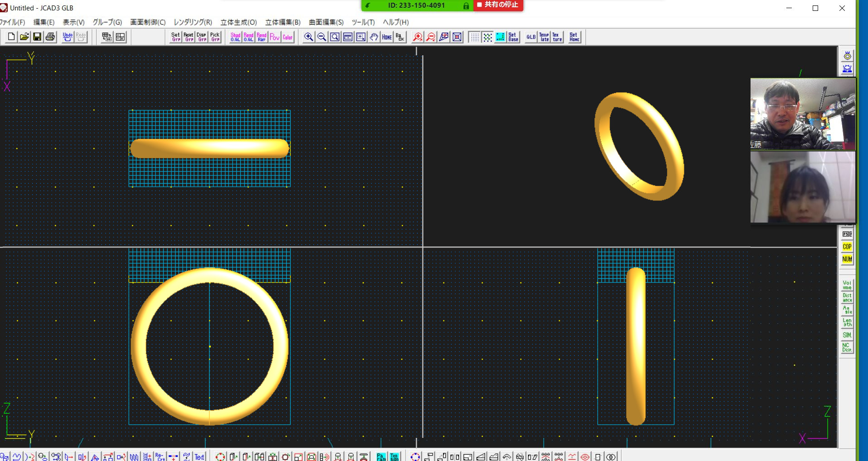868x461 pixels.
Task: Open the Texture button
Action: [x=557, y=37]
